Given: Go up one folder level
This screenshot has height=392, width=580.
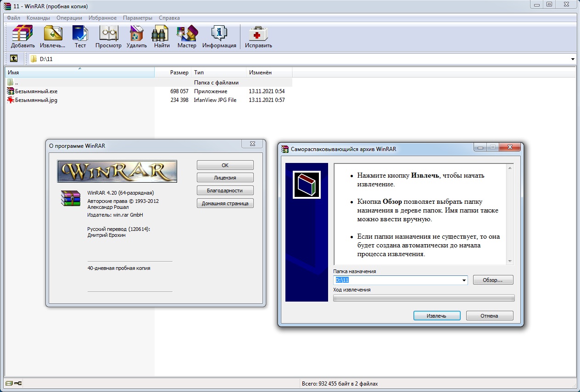Looking at the screenshot, I should 14,59.
